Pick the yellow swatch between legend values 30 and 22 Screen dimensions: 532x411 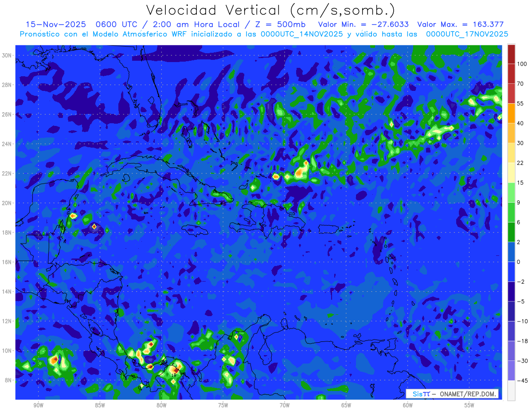click(x=511, y=153)
